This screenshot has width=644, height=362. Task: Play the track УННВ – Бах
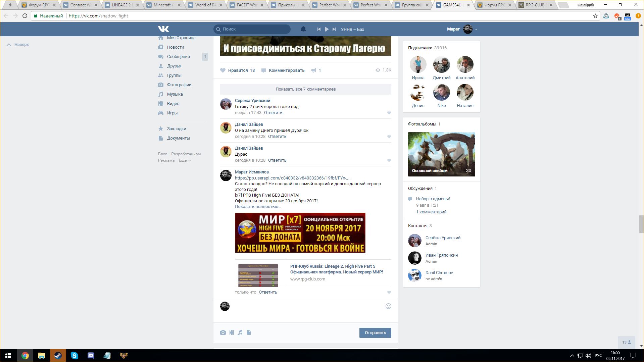point(327,29)
